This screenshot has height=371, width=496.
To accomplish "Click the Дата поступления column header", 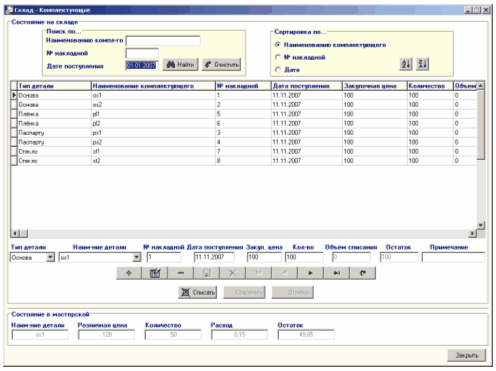I will coord(307,86).
